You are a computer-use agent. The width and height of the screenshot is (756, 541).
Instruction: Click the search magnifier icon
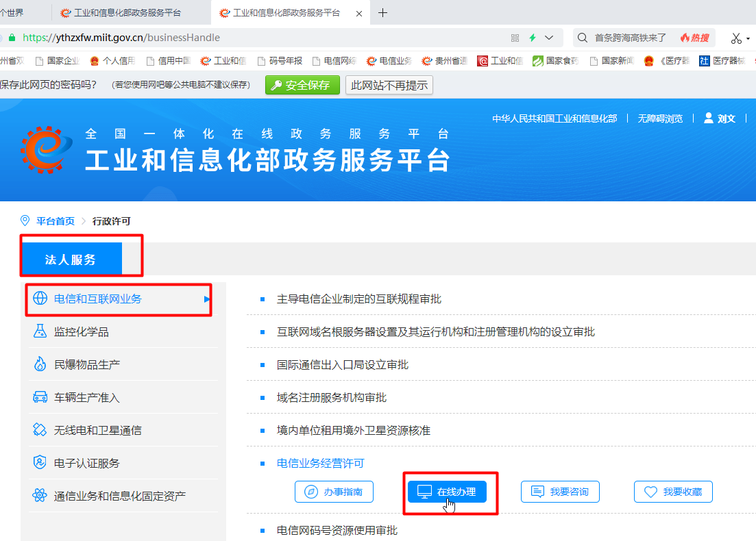click(x=583, y=38)
